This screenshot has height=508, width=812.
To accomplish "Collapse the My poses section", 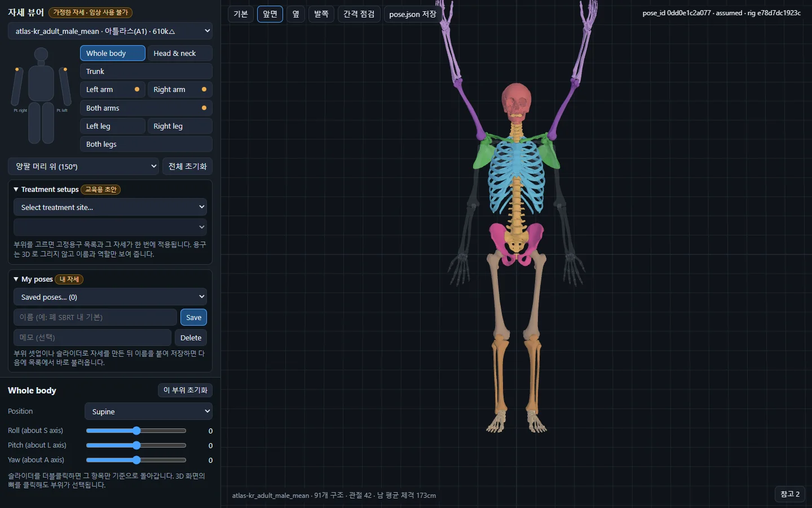I will pos(33,279).
